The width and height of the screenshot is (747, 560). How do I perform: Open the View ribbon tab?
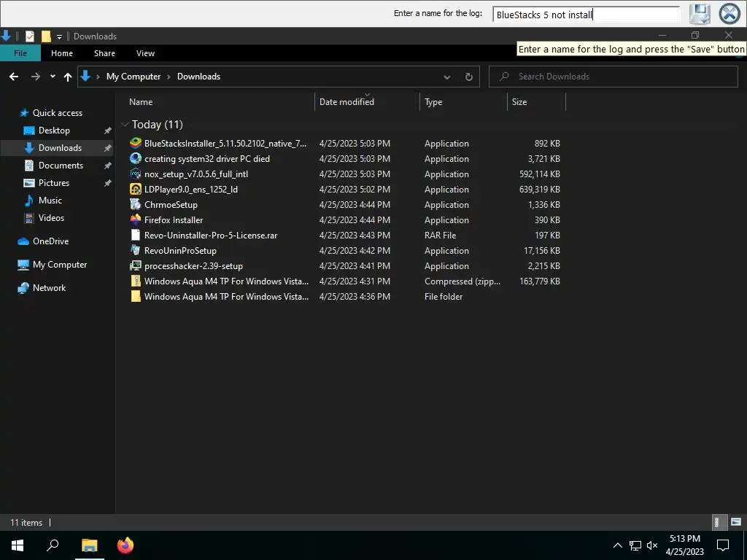[145, 53]
